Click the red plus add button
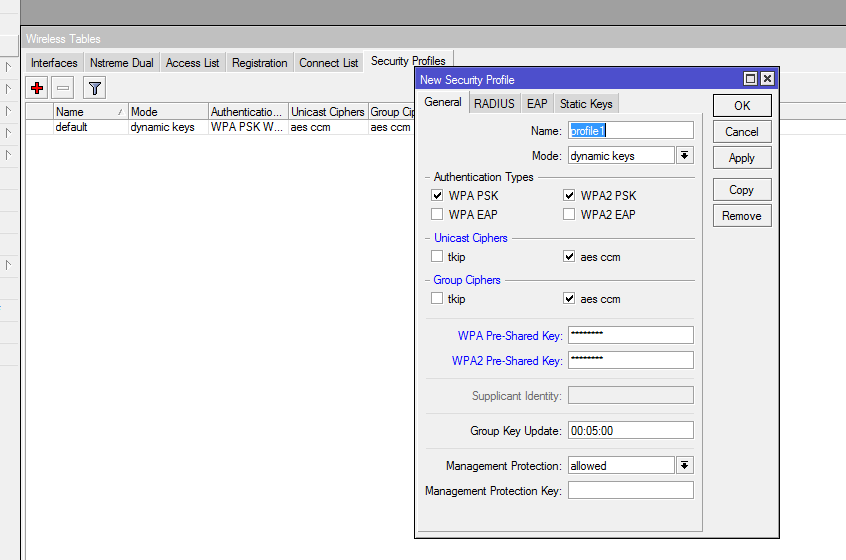Image resolution: width=846 pixels, height=560 pixels. point(37,88)
